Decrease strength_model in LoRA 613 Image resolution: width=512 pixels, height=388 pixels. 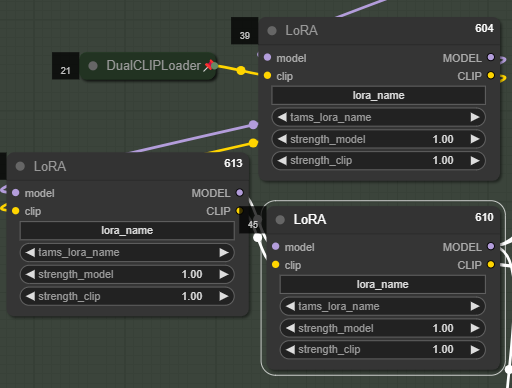pyautogui.click(x=30, y=274)
